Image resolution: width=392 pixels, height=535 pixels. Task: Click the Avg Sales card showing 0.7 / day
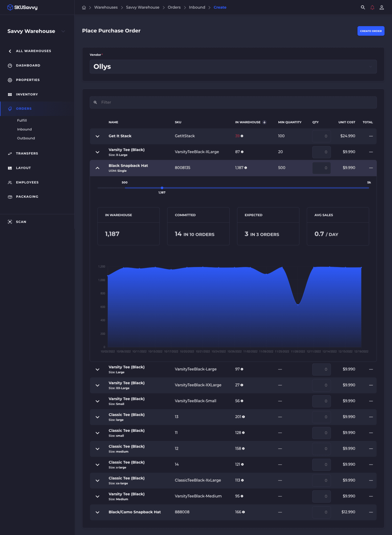338,226
